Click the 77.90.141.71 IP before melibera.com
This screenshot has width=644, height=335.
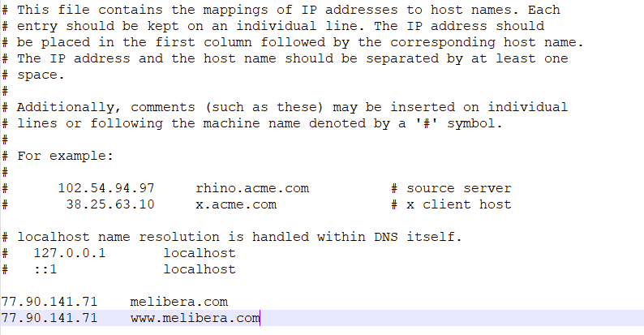pyautogui.click(x=49, y=303)
